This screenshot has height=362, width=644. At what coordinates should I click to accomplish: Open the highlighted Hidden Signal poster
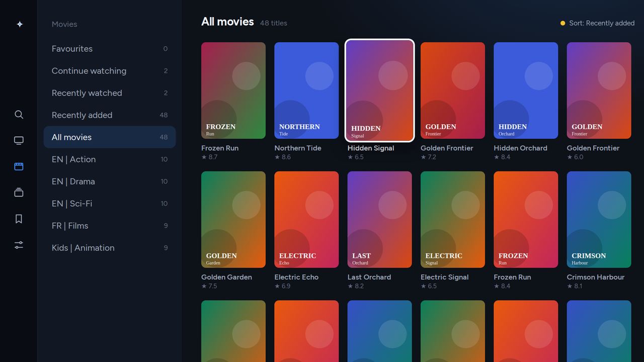[x=379, y=90]
